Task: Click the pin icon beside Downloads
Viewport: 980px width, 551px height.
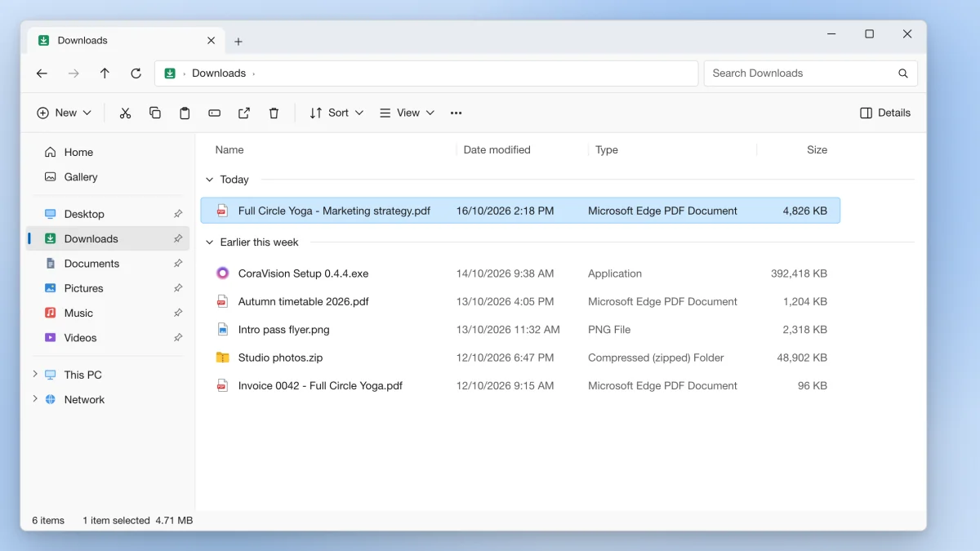Action: (178, 238)
